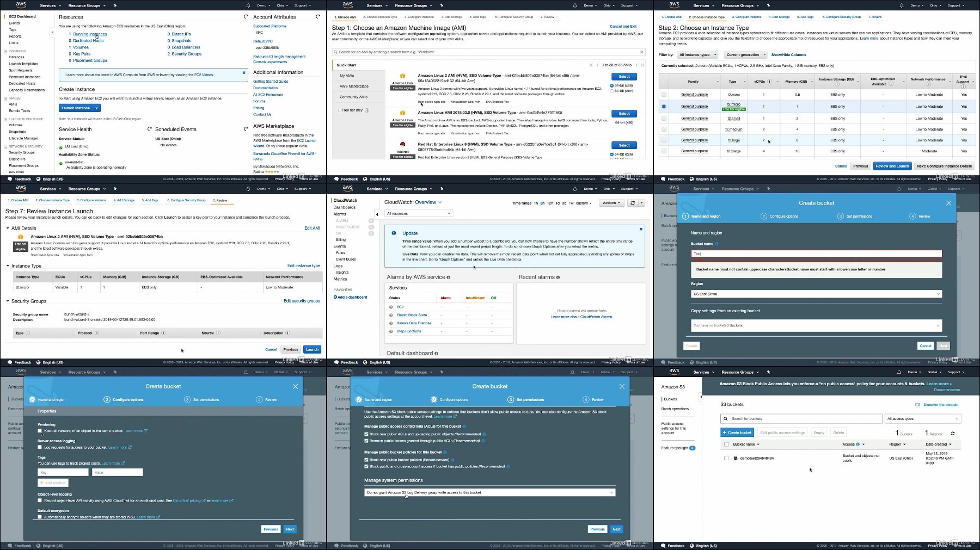Screen dimensions: 980x550
Task: Collapse the CloudWatch sidebar arrow
Action: pos(377,214)
